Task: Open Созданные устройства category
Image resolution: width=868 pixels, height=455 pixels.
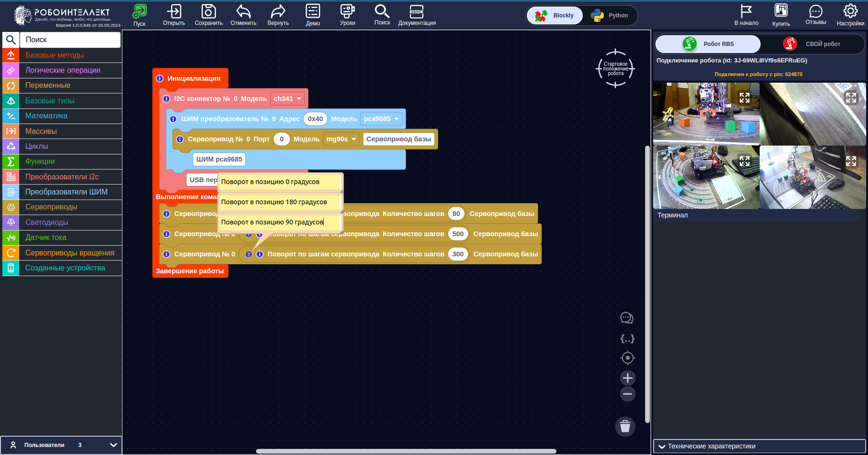Action: (x=62, y=268)
